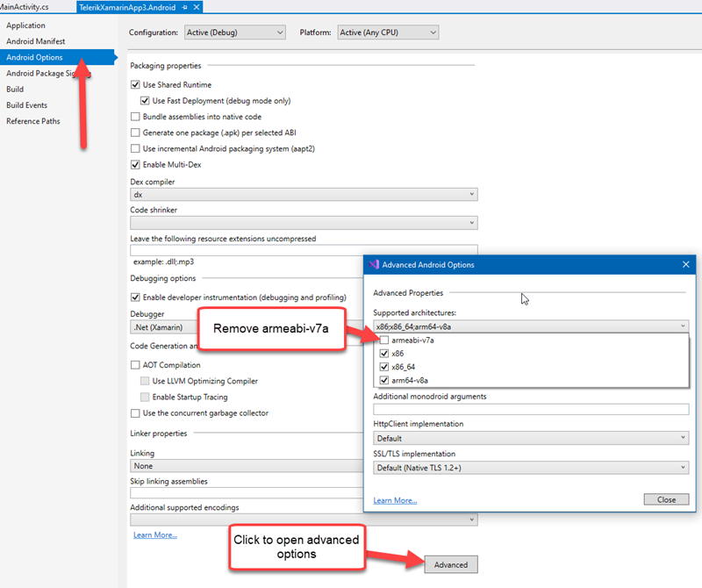Image resolution: width=702 pixels, height=588 pixels.
Task: Open the Reference Paths page
Action: pos(33,121)
